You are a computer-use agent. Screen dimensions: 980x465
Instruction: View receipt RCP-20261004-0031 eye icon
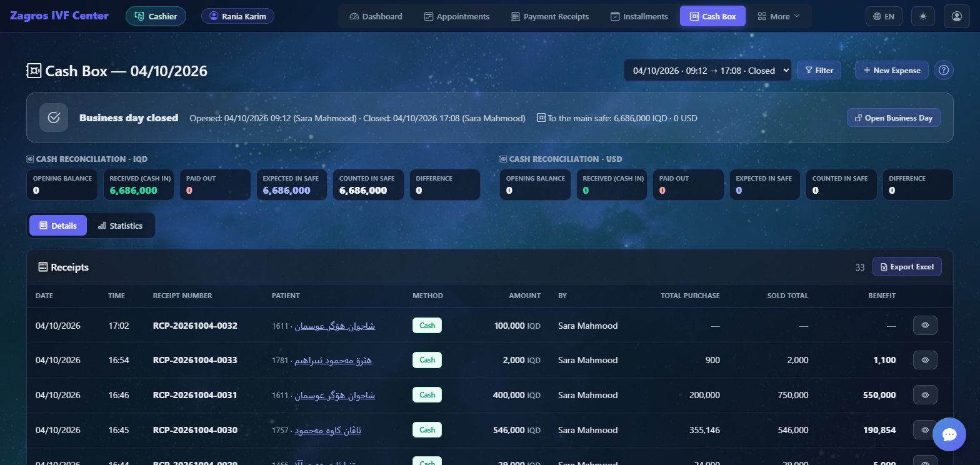925,394
